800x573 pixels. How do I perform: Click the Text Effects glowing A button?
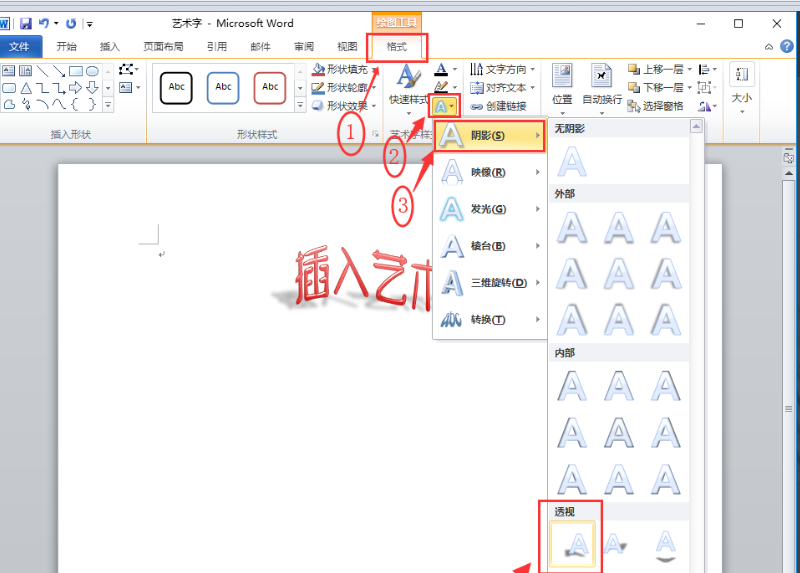click(x=445, y=107)
